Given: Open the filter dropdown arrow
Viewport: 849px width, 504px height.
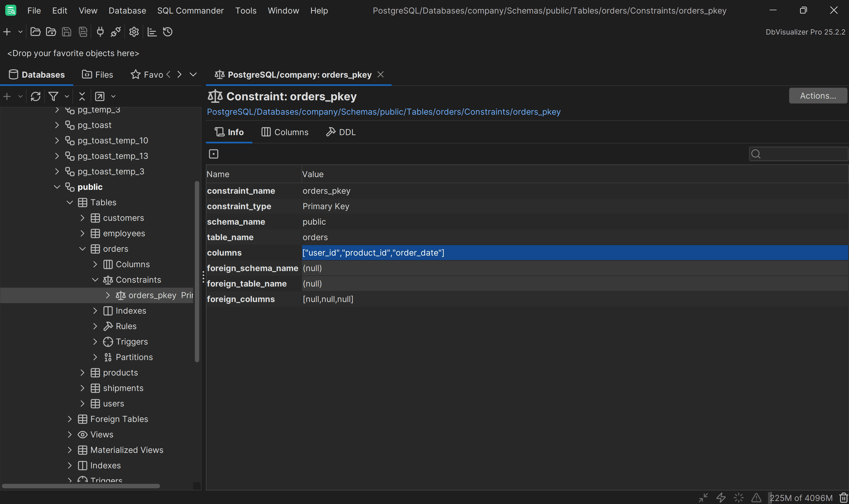Looking at the screenshot, I should coord(67,96).
